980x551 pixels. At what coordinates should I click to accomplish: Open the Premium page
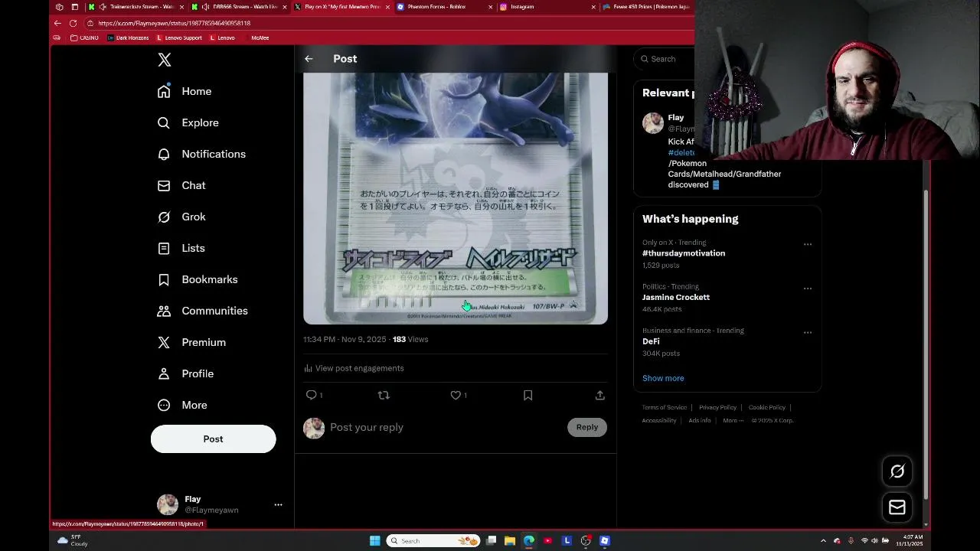[191, 342]
